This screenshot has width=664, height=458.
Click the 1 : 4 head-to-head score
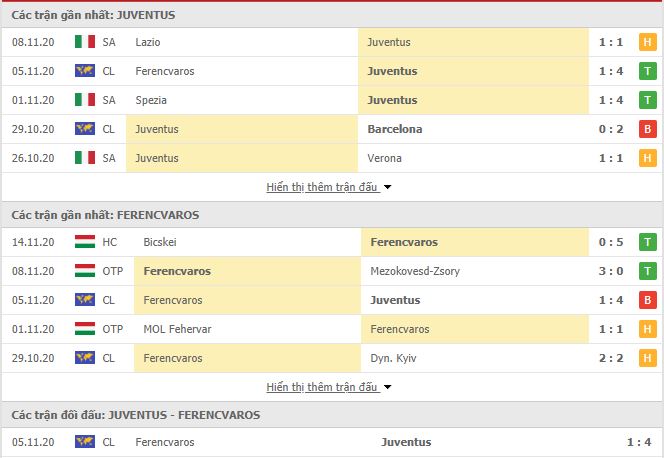(639, 442)
